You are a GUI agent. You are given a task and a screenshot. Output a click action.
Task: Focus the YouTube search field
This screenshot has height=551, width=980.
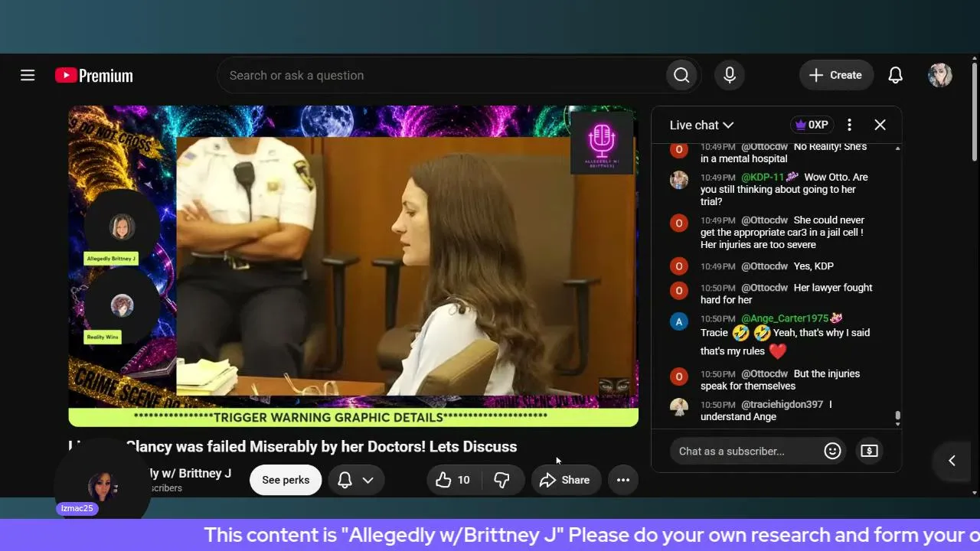[x=441, y=75]
